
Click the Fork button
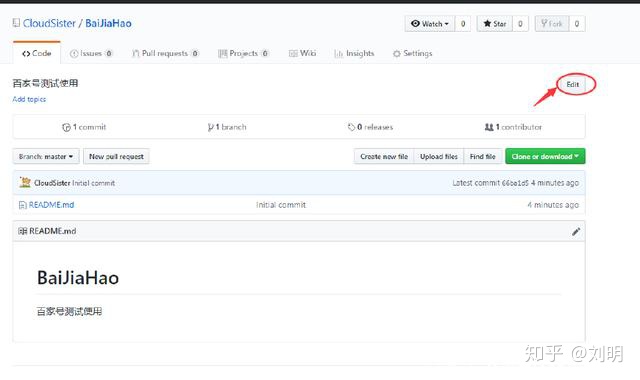552,24
